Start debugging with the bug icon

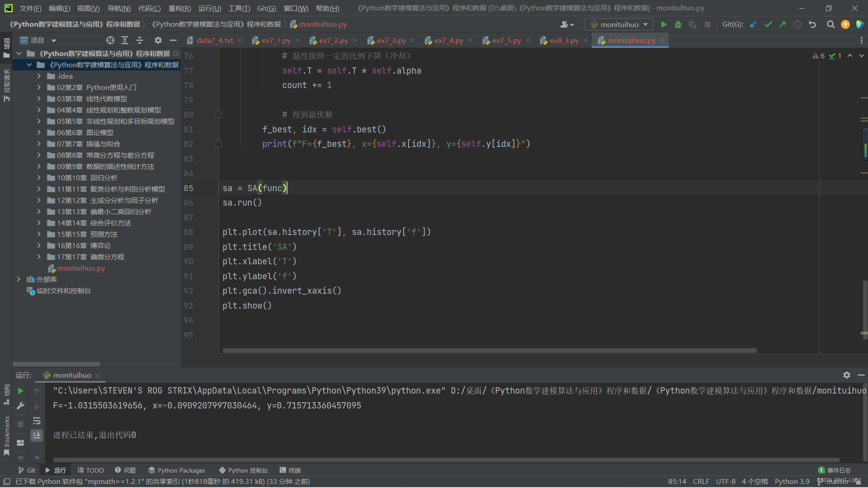point(678,24)
